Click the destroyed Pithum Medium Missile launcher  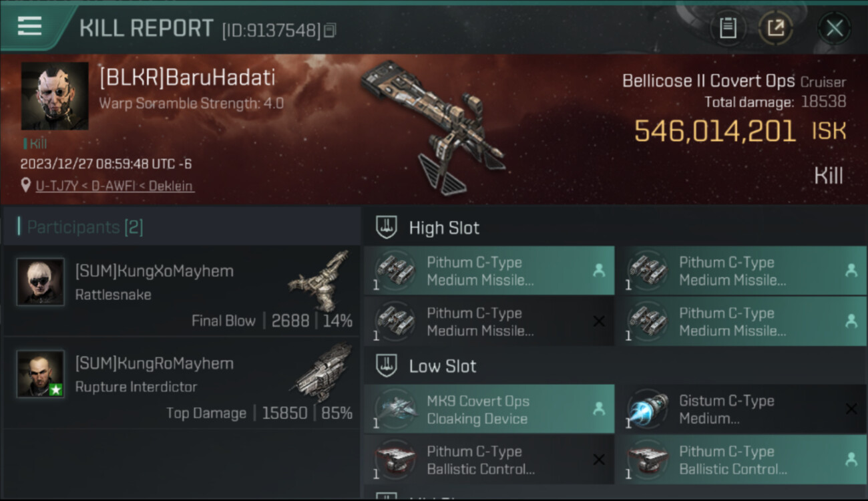tap(489, 321)
